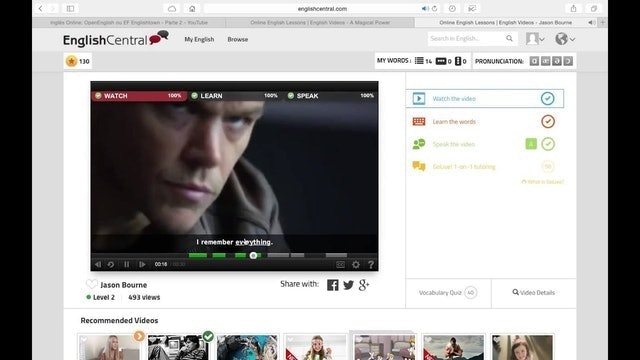Pause the video
The image size is (640, 360).
[127, 264]
